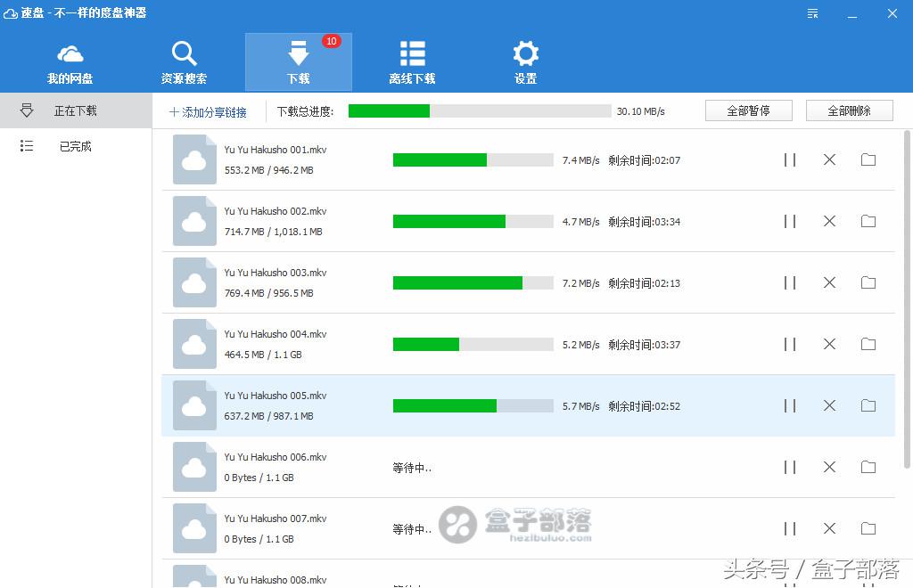Open containing folder for Yu Yu Hakusho 002
Image resolution: width=913 pixels, height=588 pixels.
coord(868,221)
